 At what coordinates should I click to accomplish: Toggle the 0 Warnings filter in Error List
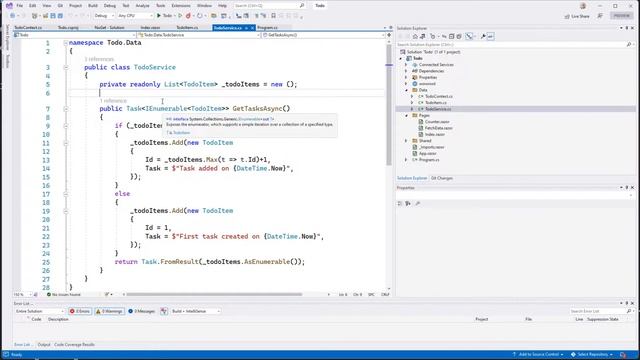click(x=109, y=311)
